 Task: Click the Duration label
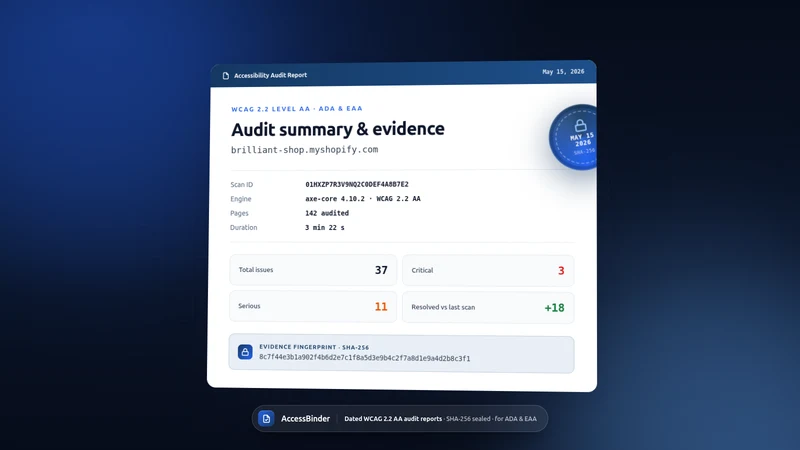243,228
